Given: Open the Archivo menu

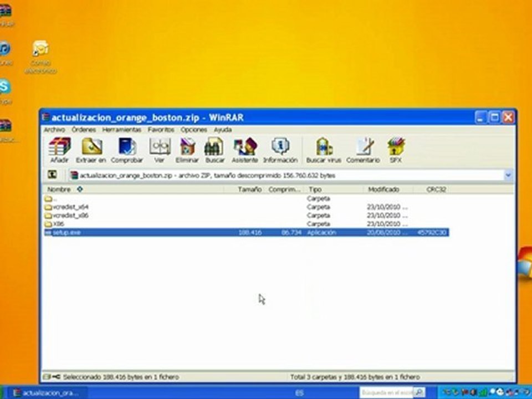Looking at the screenshot, I should click(54, 130).
